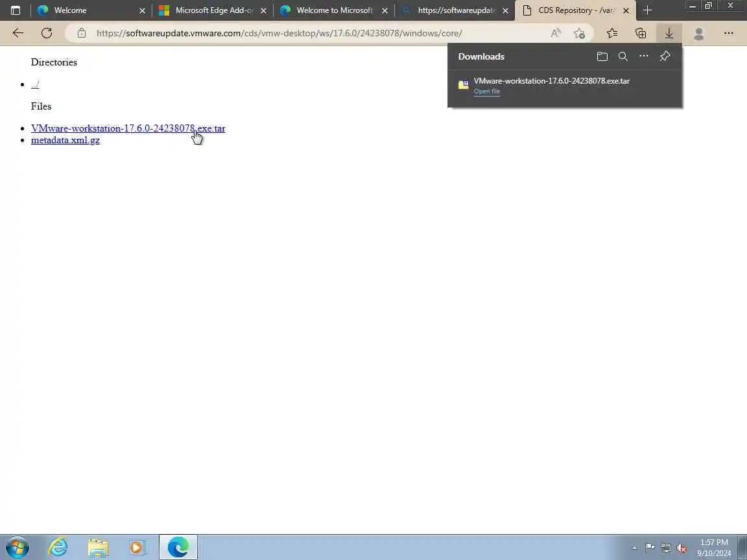The image size is (747, 560).
Task: Show hidden tray icons arrow
Action: [634, 548]
